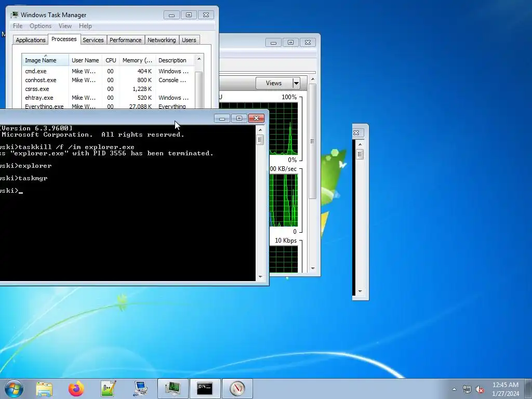Switch to the Services tab
The height and width of the screenshot is (399, 532).
coord(93,40)
